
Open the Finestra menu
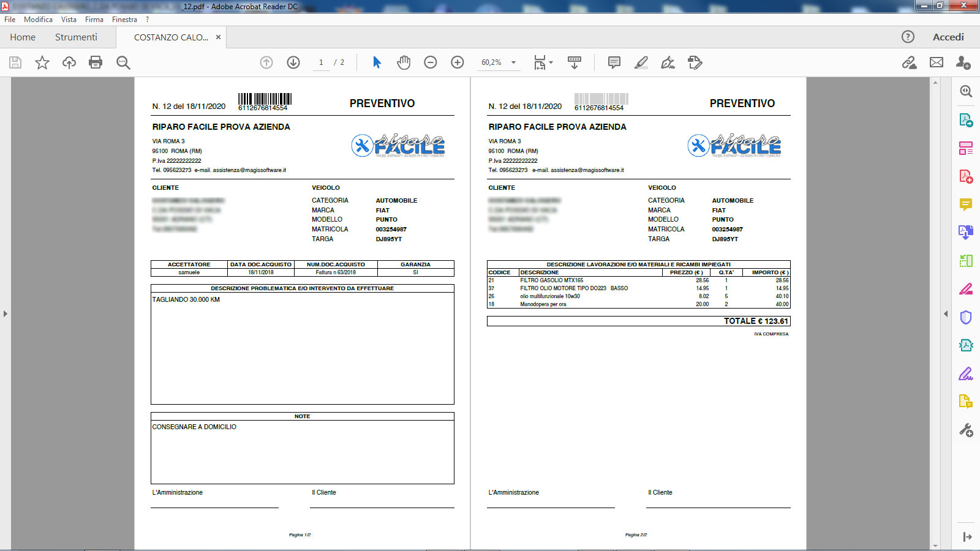click(x=124, y=20)
